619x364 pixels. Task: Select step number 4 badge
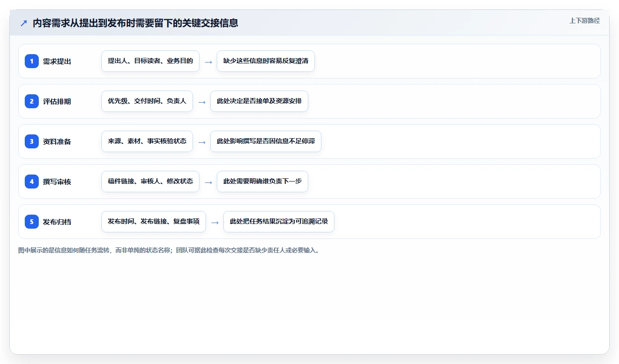tap(32, 182)
